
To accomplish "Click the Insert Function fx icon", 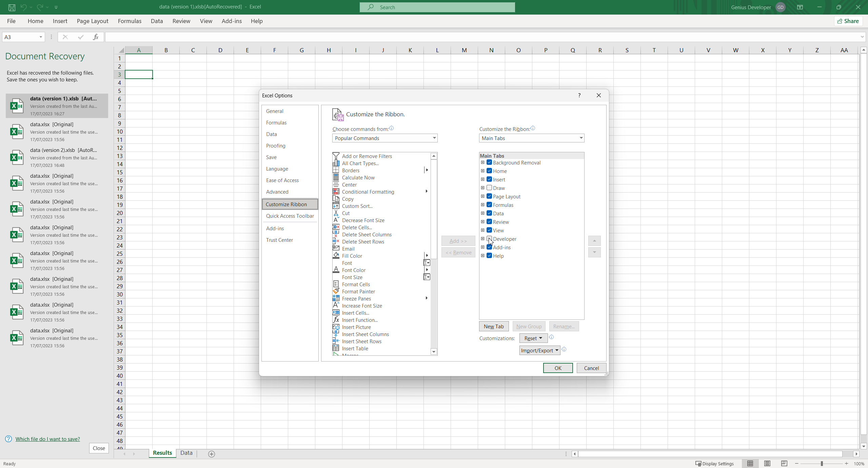I will [96, 37].
